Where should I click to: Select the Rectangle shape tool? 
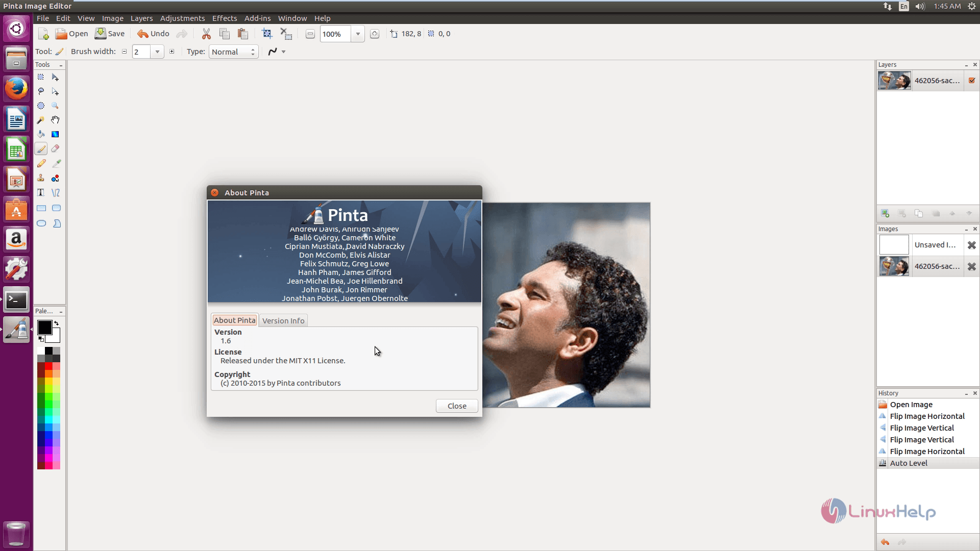[41, 208]
